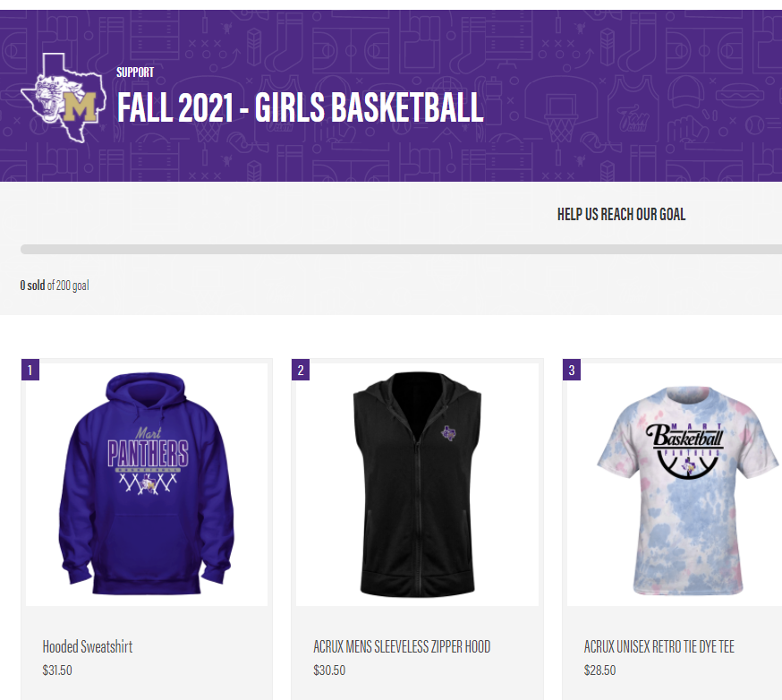Click the fundraising goal progress bar

tap(401, 249)
